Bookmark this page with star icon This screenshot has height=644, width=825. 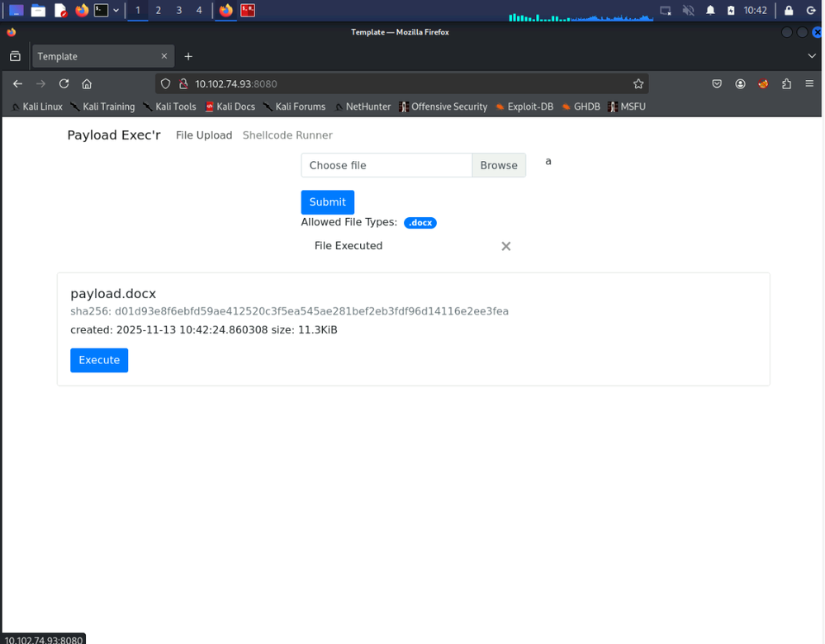[x=638, y=83]
